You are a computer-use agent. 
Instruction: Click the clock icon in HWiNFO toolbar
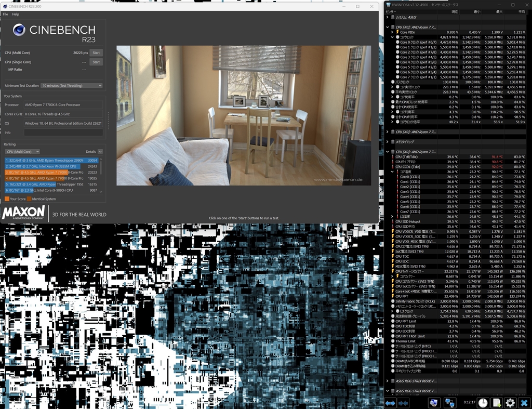click(x=483, y=403)
